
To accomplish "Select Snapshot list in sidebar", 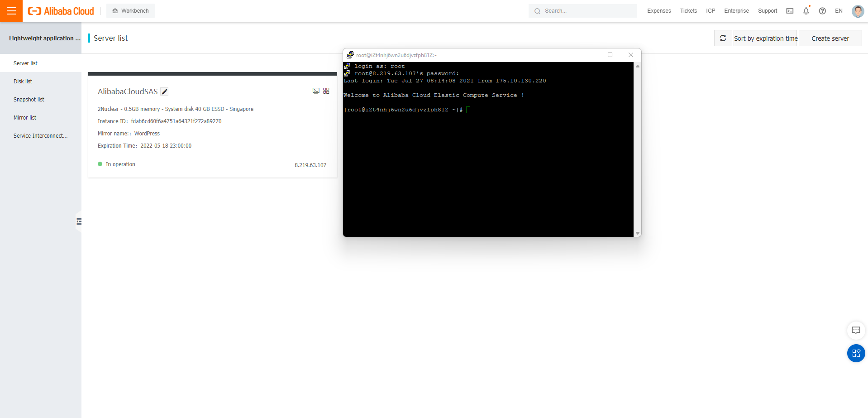I will pos(41,99).
